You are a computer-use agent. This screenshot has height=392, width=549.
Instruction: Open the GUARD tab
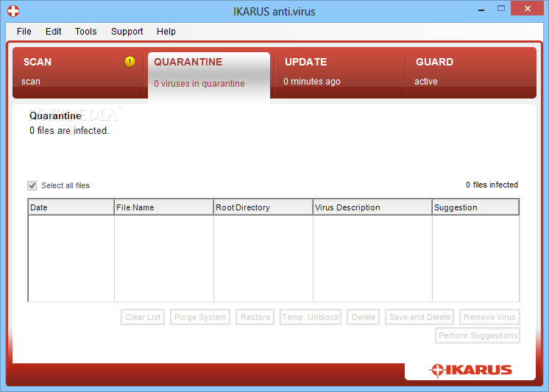[470, 73]
